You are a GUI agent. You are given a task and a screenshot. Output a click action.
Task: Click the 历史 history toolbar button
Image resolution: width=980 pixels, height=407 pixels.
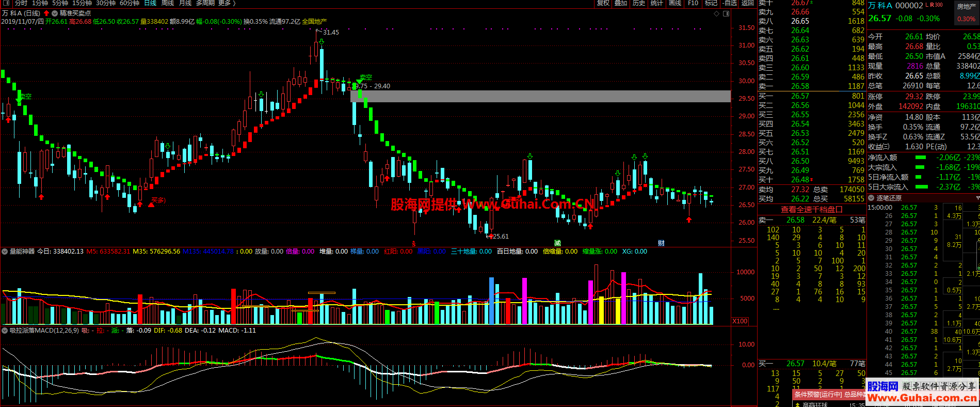click(x=639, y=3)
